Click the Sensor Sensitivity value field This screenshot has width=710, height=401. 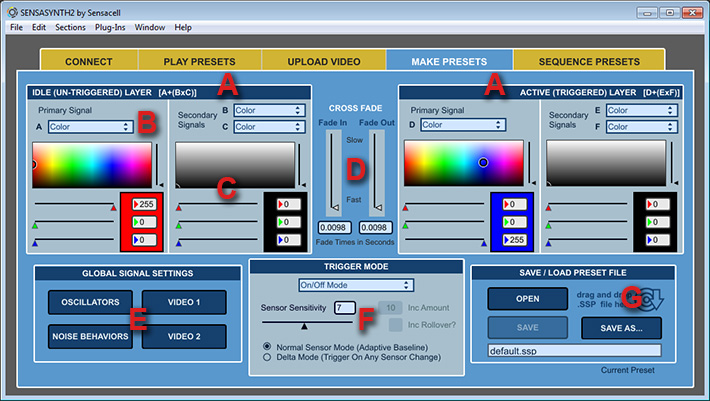pyautogui.click(x=345, y=308)
